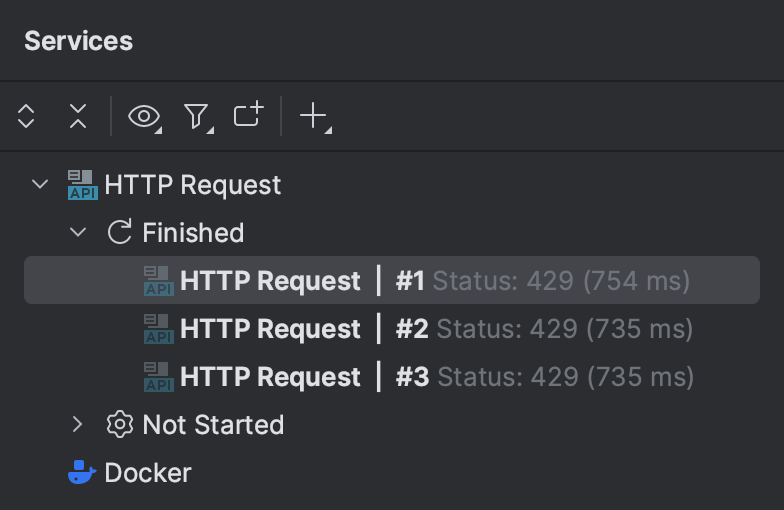Select HTTP Request #2 entry
The height and width of the screenshot is (510, 784).
(436, 329)
